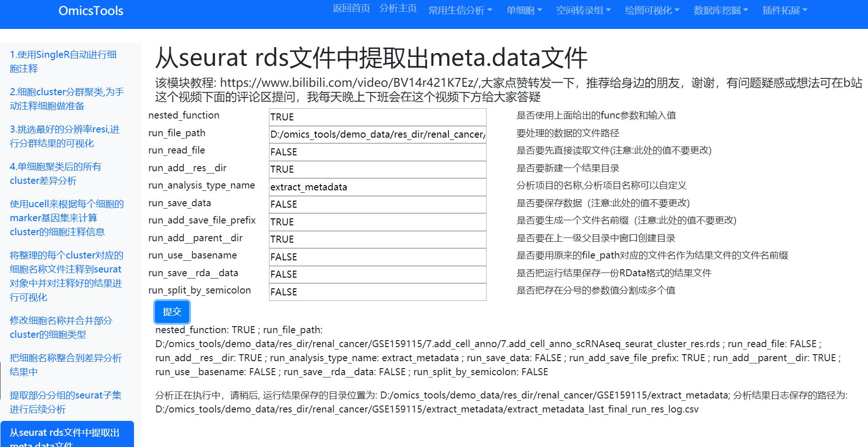Screen dimensions: 868x447
Task: Click the run_add__parent__dir input field
Action: pyautogui.click(x=377, y=239)
